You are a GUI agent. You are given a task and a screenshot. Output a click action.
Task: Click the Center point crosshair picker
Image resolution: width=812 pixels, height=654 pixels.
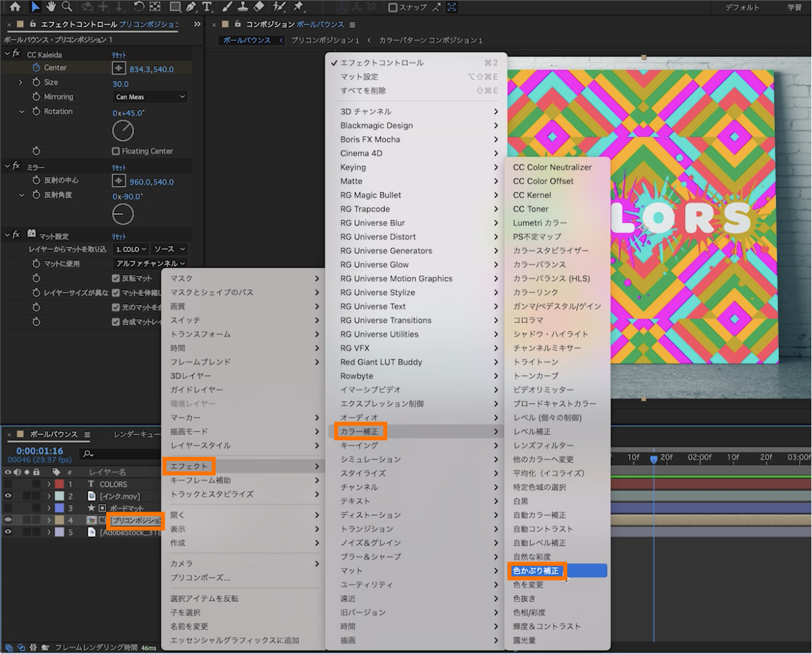coord(118,68)
